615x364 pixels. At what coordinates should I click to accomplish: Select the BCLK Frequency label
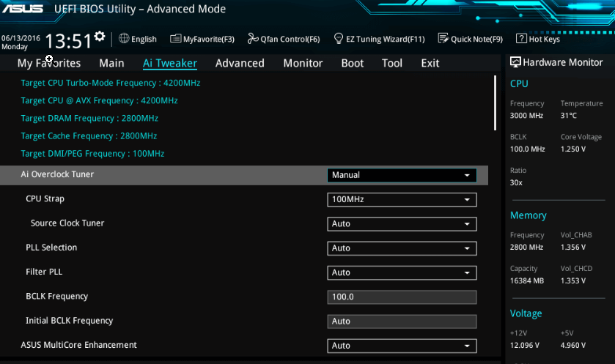(57, 296)
